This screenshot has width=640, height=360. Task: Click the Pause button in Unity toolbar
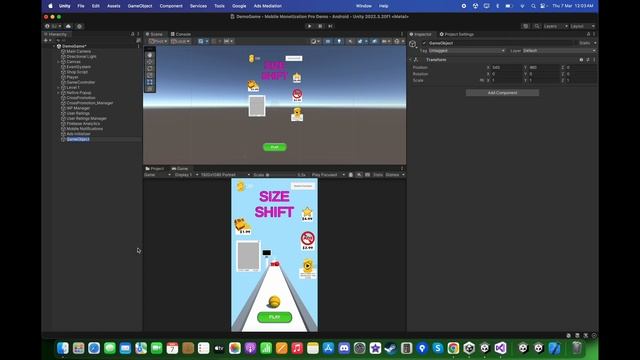[x=320, y=26]
